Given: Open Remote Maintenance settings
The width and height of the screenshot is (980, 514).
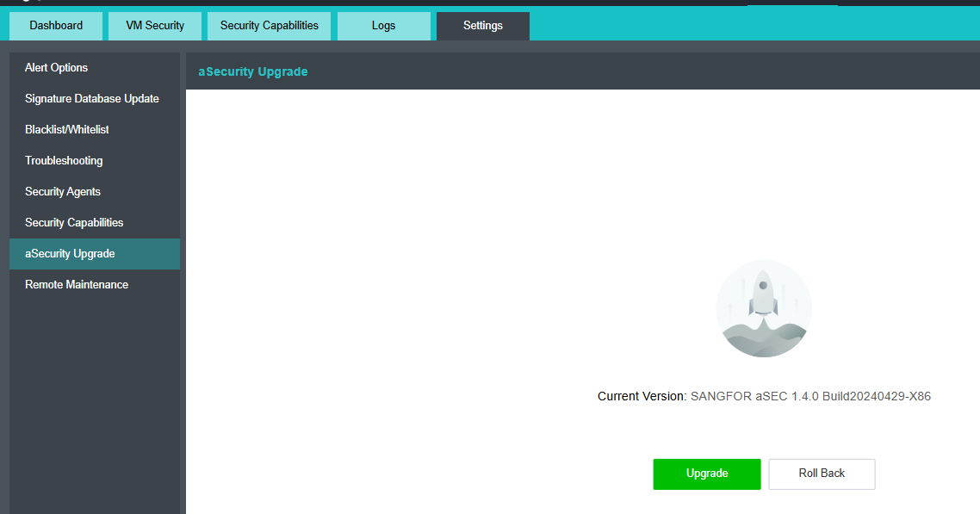Looking at the screenshot, I should [x=77, y=285].
